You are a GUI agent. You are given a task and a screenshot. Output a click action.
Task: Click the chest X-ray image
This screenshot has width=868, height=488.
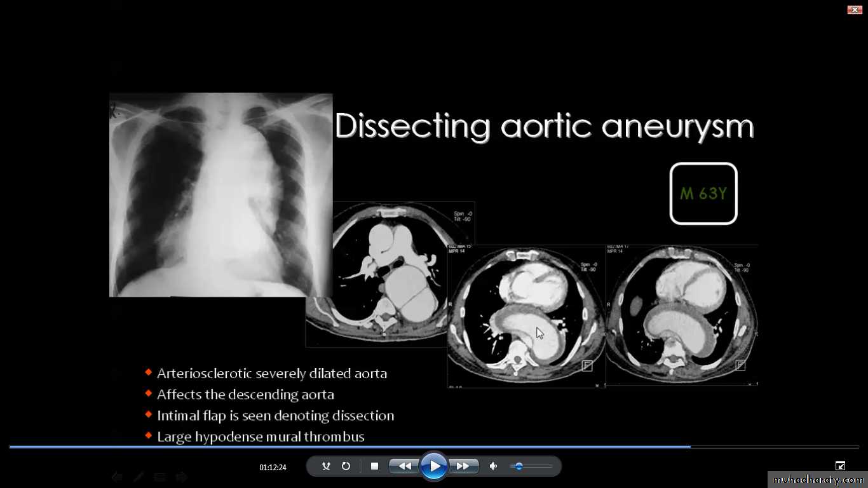pos(220,194)
